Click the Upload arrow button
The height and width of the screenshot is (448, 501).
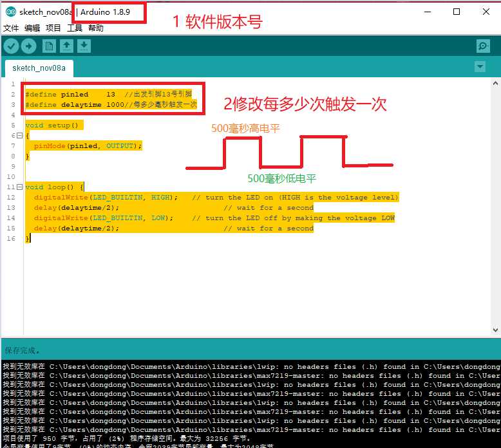(x=29, y=46)
